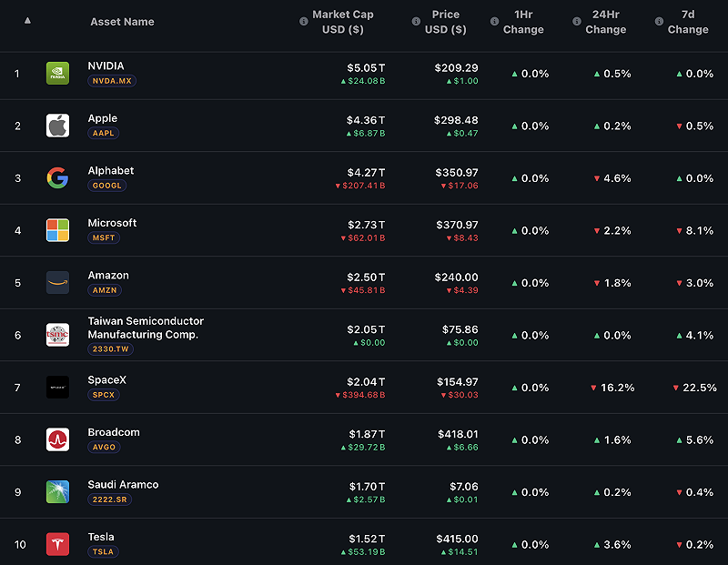Select Alphabet 24Hr change 4.6%
728x565 pixels.
(612, 178)
